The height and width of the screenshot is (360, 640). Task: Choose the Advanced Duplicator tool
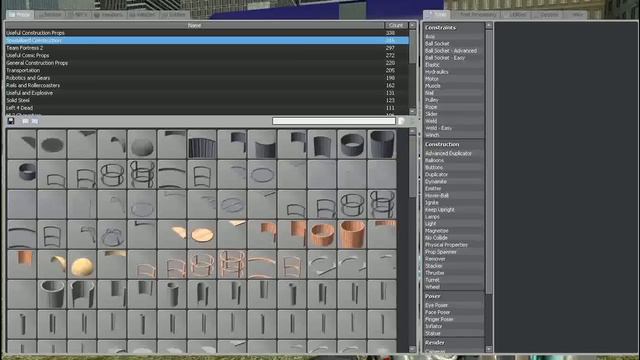[x=453, y=153]
